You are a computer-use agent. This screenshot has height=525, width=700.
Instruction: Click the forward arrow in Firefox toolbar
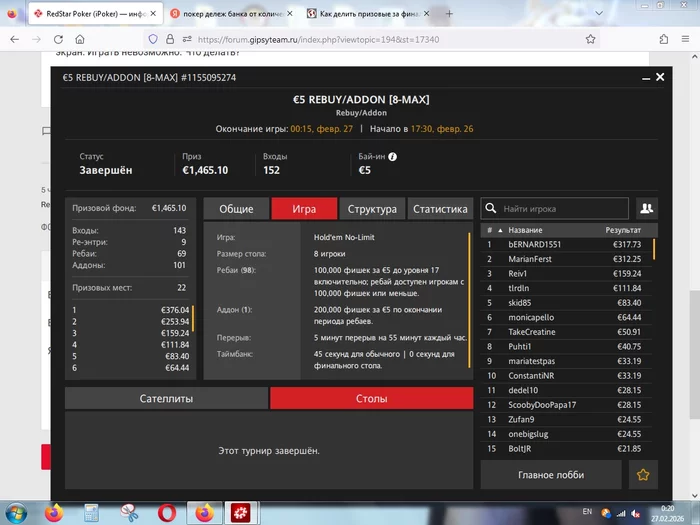click(37, 39)
